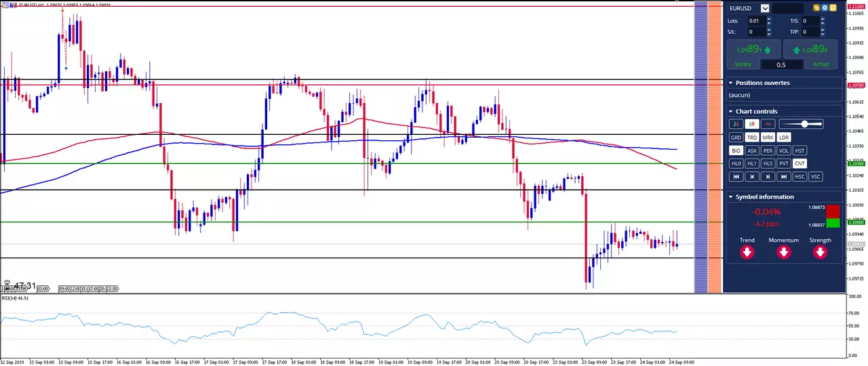Viewport: 868px width, 366px height.
Task: Toggle the CNT countdown button
Action: point(800,163)
